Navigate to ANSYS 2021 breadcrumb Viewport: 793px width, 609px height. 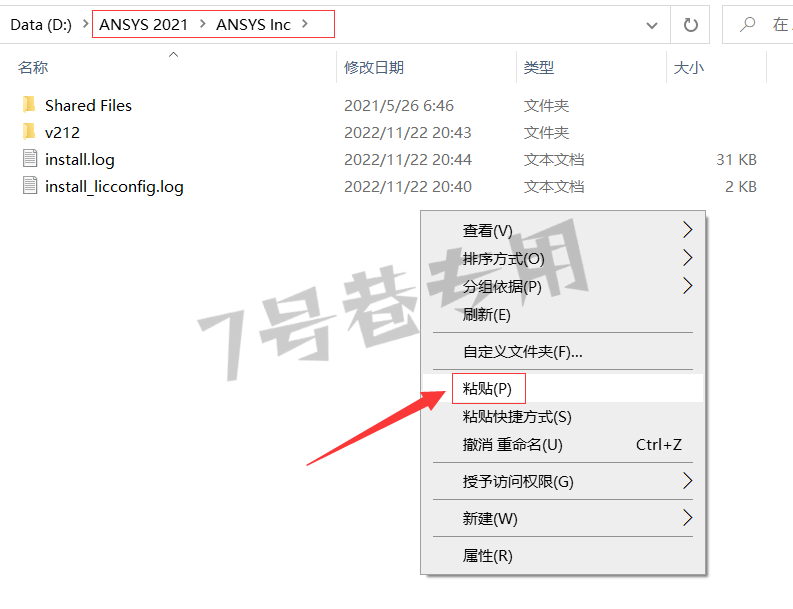[x=143, y=24]
